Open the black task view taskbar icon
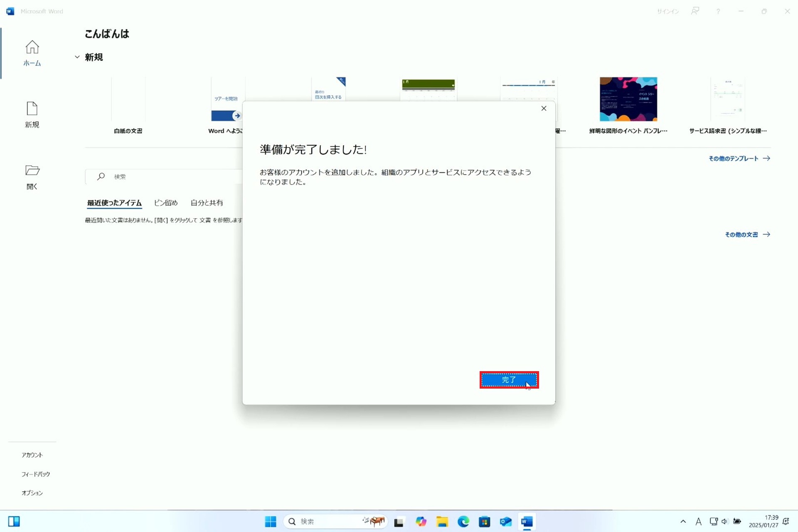This screenshot has height=532, width=798. tap(399, 522)
